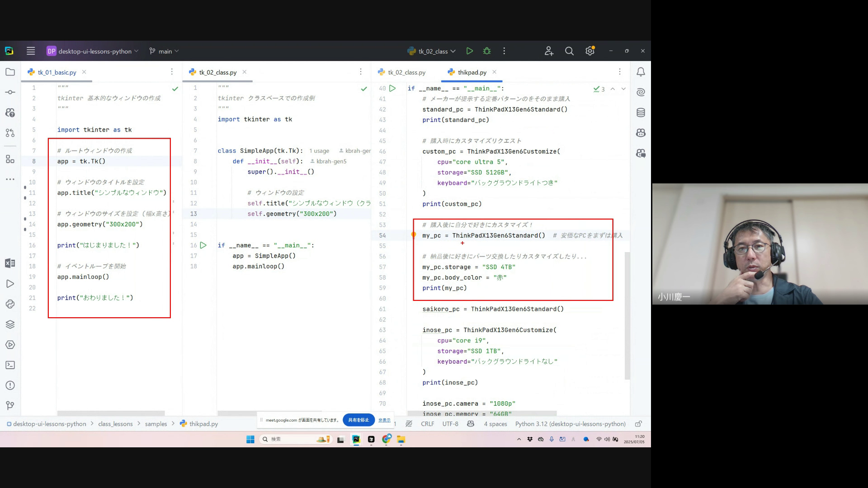Open the Notifications bell panel
868x488 pixels.
tap(641, 72)
